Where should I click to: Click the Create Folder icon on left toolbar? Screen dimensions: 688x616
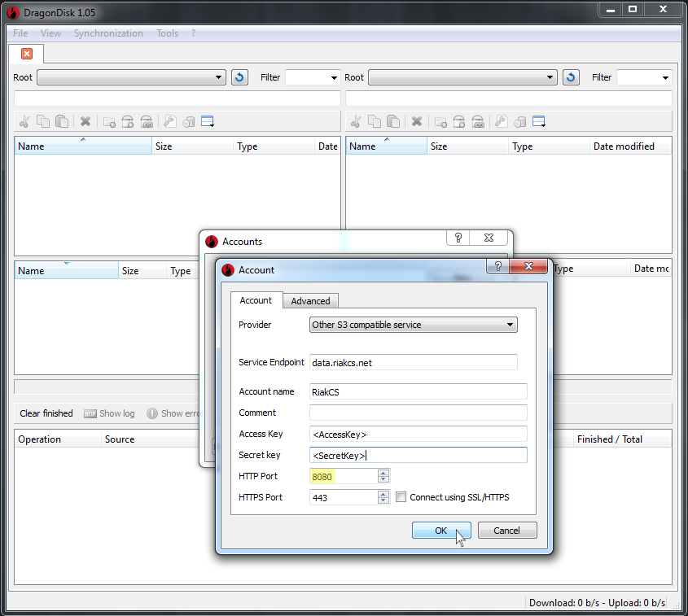tap(108, 120)
